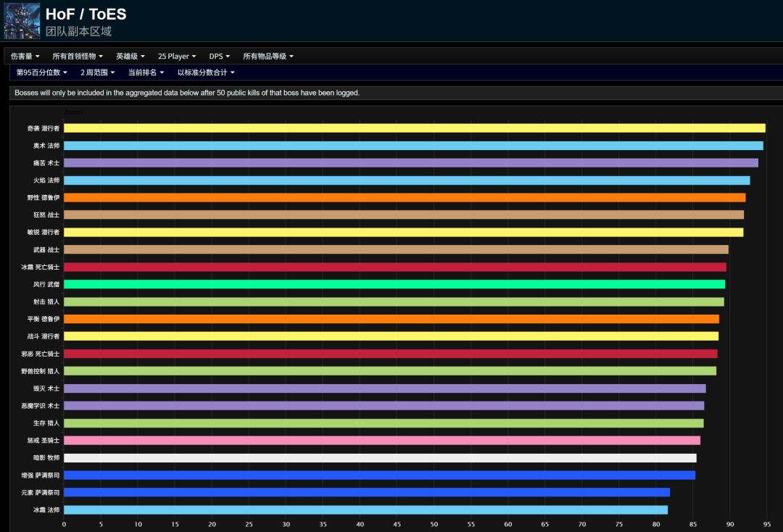The height and width of the screenshot is (532, 783).
Task: Click the tan 狂怒 战士 bar
Action: 404,215
